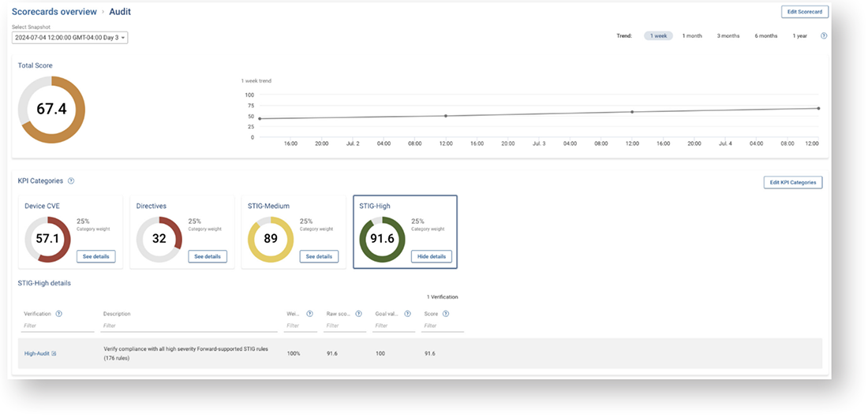868x417 pixels.
Task: Switch trend range to 1 year
Action: pos(799,35)
